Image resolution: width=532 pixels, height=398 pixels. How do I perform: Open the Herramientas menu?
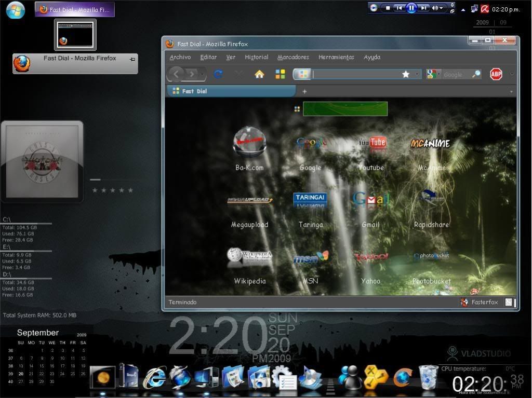pyautogui.click(x=336, y=57)
